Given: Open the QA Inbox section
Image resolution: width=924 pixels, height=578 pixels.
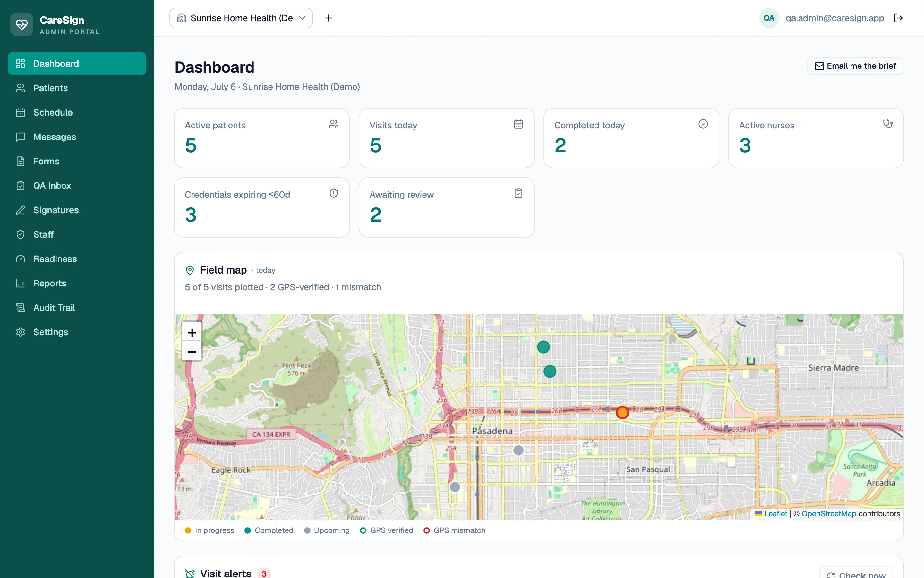Looking at the screenshot, I should (x=77, y=186).
